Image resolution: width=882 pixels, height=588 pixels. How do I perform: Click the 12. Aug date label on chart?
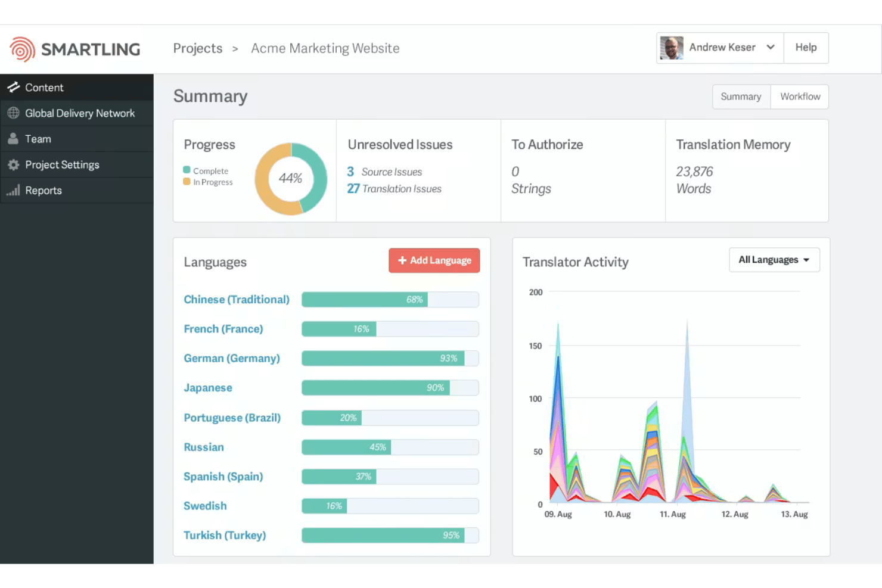point(735,514)
